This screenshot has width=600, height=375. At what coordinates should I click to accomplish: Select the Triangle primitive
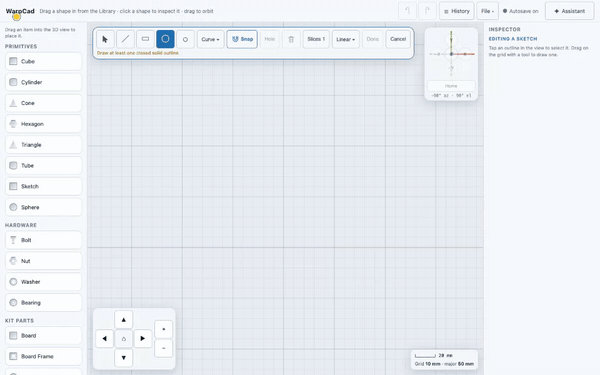(44, 145)
